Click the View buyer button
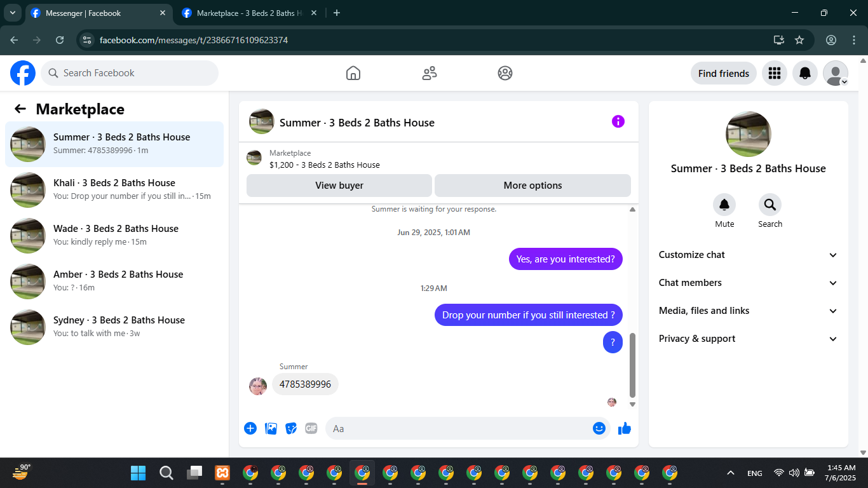The image size is (868, 488). point(339,186)
